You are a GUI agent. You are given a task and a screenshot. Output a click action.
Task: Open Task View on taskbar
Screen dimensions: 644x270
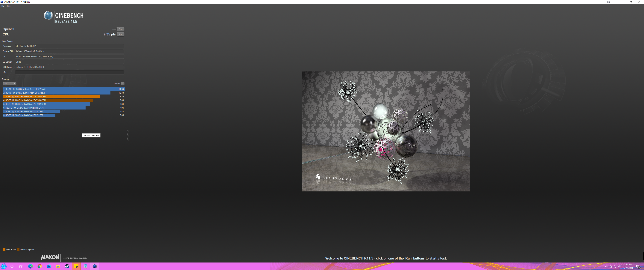(x=21, y=266)
